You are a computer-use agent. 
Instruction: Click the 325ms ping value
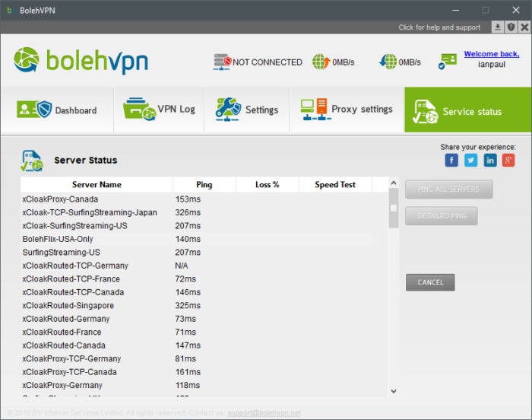[x=188, y=305]
